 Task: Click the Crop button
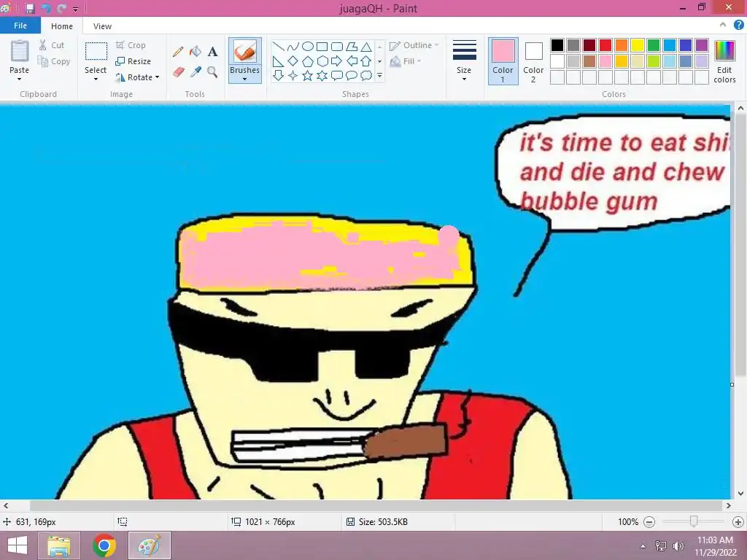point(131,45)
